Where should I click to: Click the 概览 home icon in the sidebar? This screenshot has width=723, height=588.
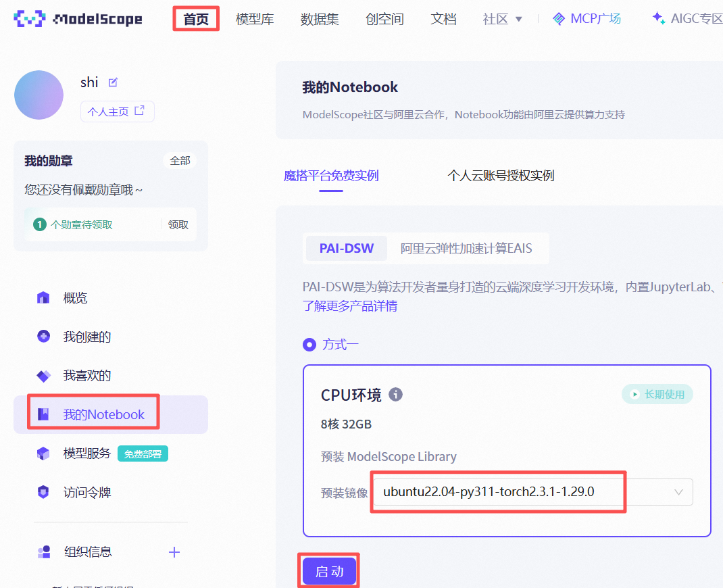pyautogui.click(x=43, y=298)
